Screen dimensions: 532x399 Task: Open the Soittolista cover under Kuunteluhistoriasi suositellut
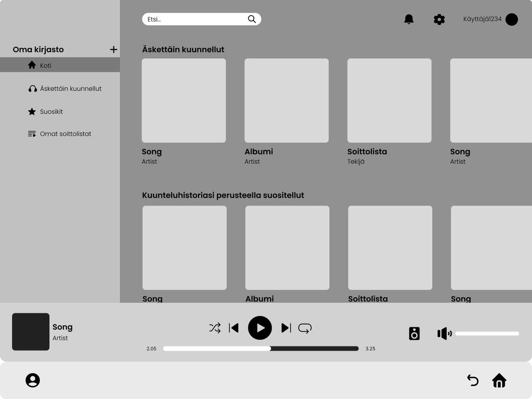pyautogui.click(x=390, y=248)
